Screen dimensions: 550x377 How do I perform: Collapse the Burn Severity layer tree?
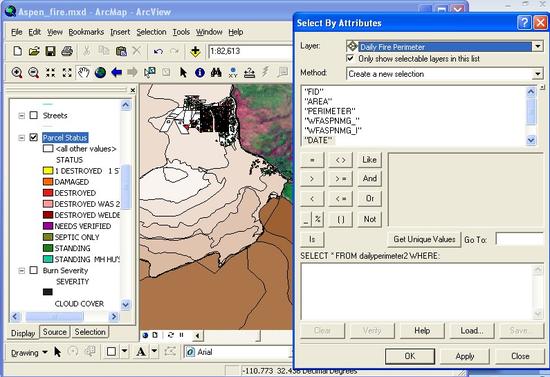21,270
